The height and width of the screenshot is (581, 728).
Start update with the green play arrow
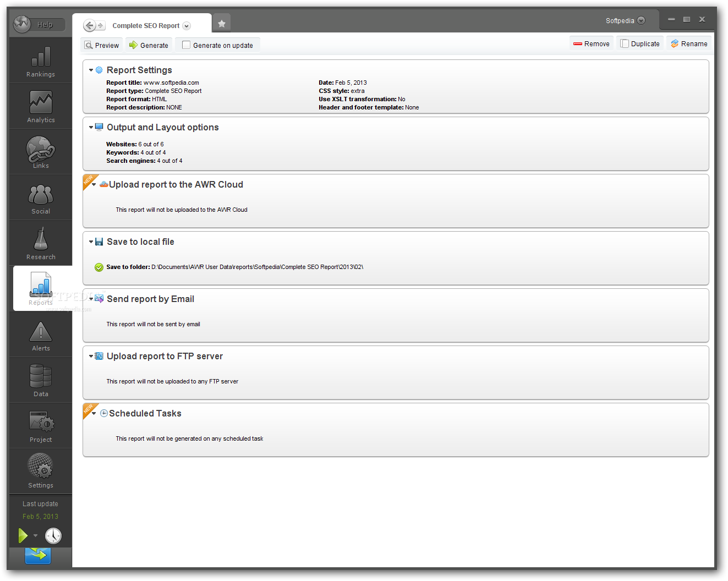tap(23, 535)
